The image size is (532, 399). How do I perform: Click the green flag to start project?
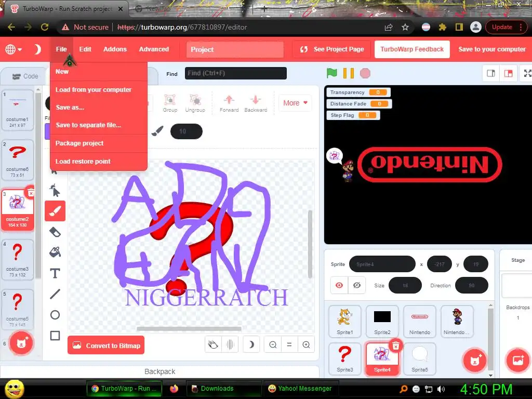(x=332, y=73)
